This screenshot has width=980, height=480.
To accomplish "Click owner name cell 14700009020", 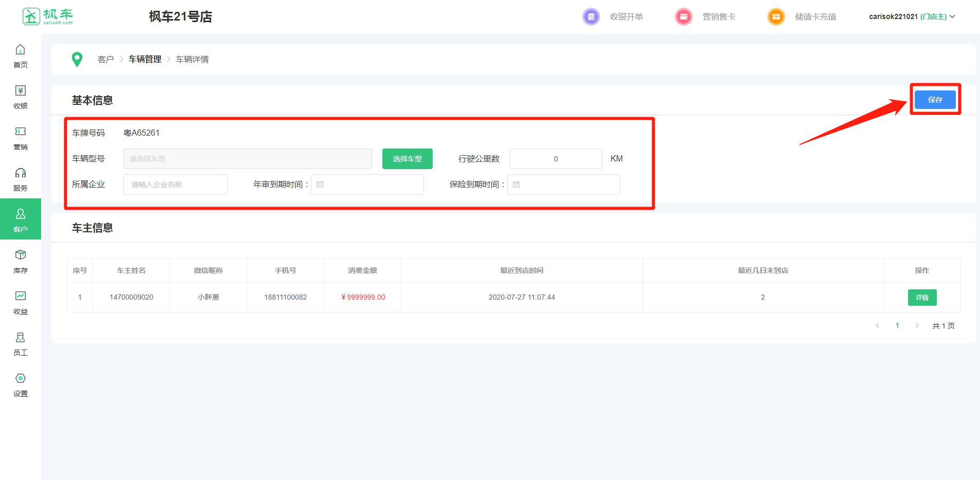I will (x=132, y=297).
